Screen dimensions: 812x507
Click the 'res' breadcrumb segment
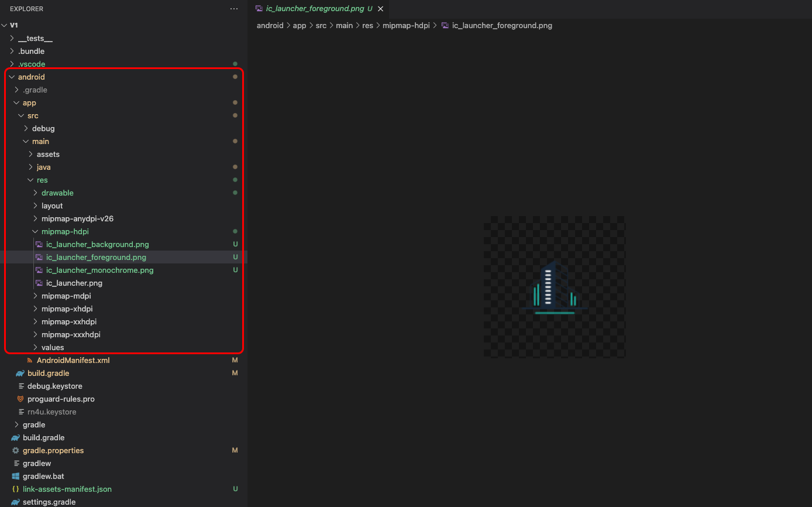[367, 26]
